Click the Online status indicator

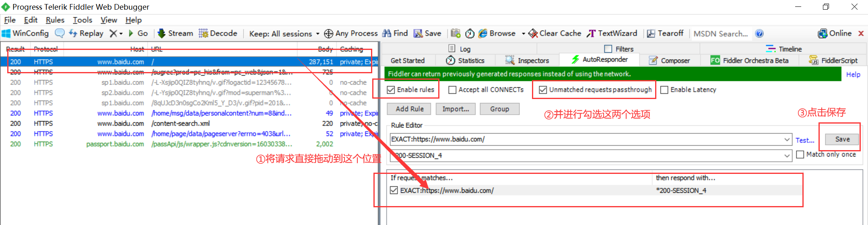pyautogui.click(x=835, y=33)
